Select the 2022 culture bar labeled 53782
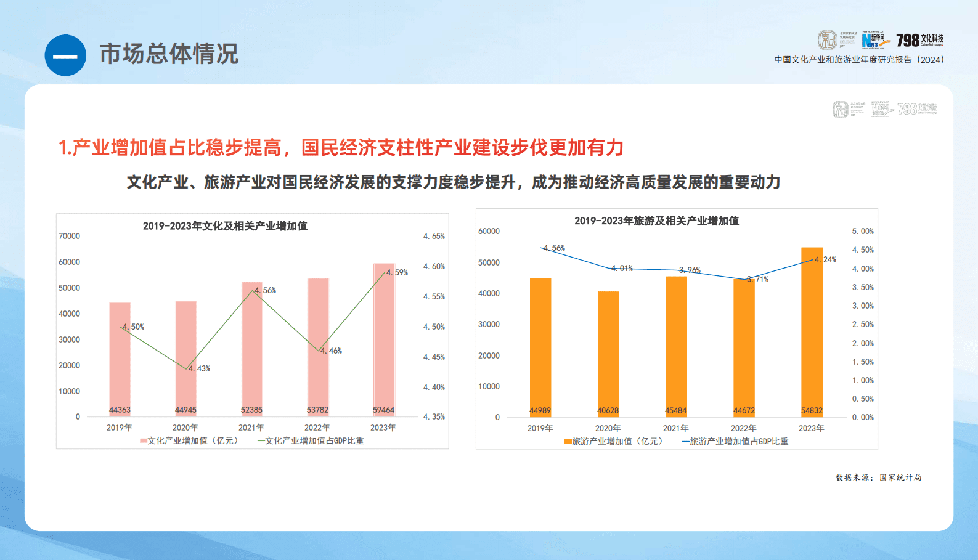The width and height of the screenshot is (978, 560). (x=317, y=347)
